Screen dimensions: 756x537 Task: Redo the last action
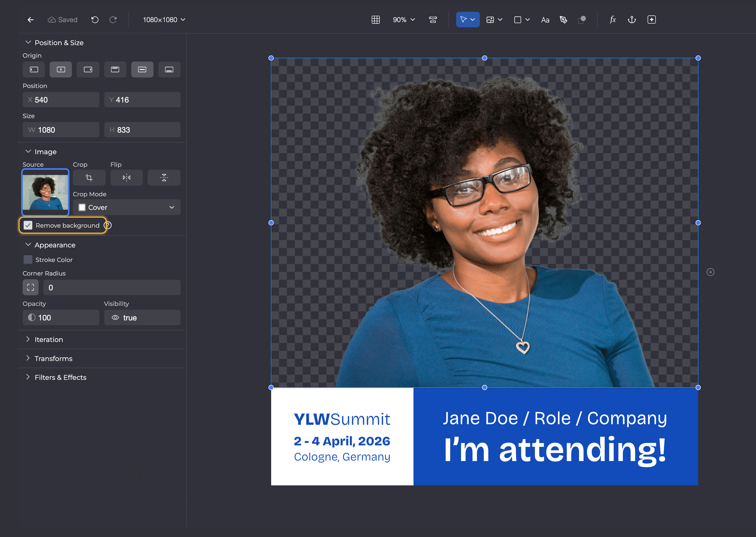113,20
